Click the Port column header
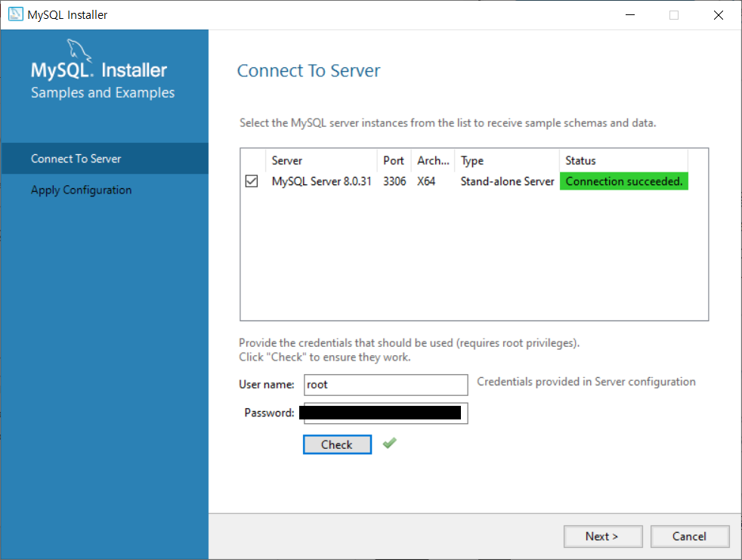Image resolution: width=742 pixels, height=560 pixels. point(394,160)
